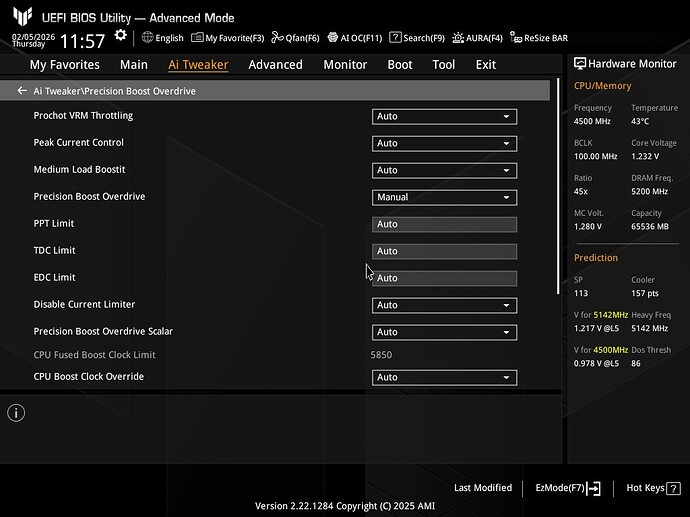690x517 pixels.
Task: Open the Tool tab
Action: tap(444, 65)
